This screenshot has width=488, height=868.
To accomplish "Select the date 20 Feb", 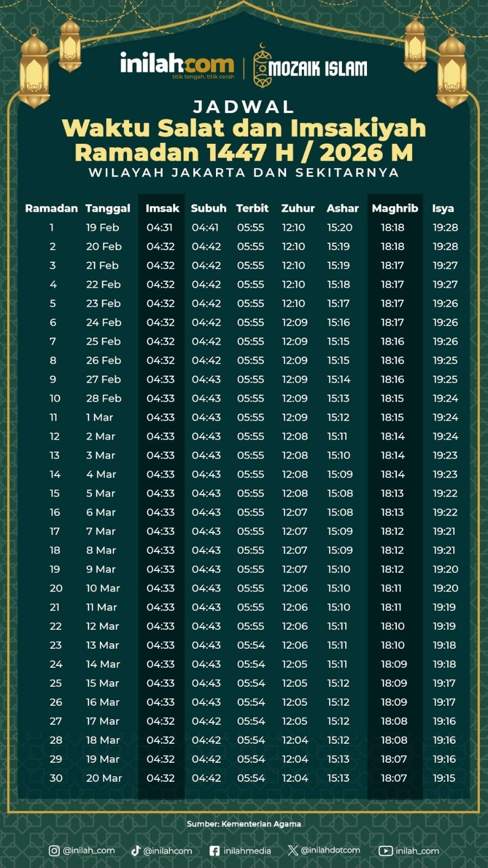I will [104, 246].
